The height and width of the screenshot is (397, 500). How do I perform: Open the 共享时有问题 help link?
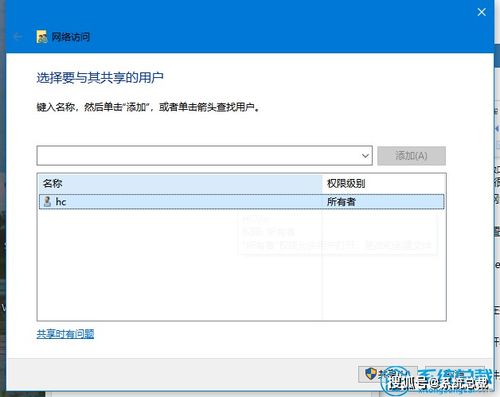65,334
